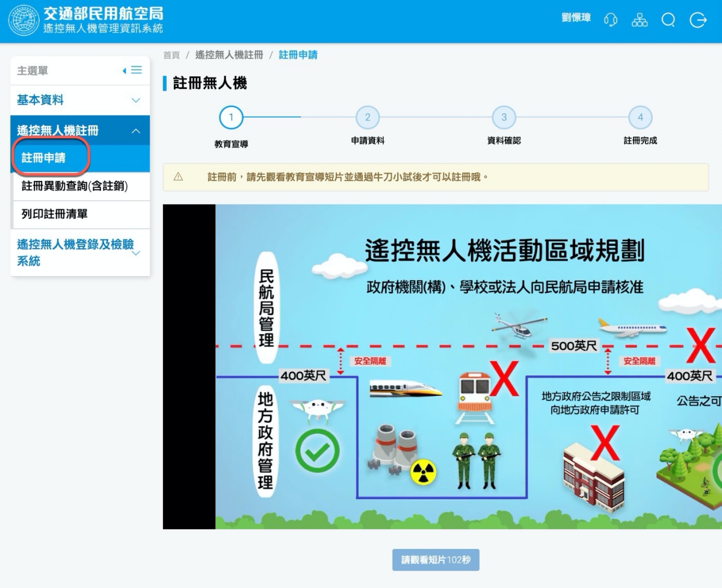
Task: Open 列印註冊清單 menu item
Action: [x=80, y=215]
